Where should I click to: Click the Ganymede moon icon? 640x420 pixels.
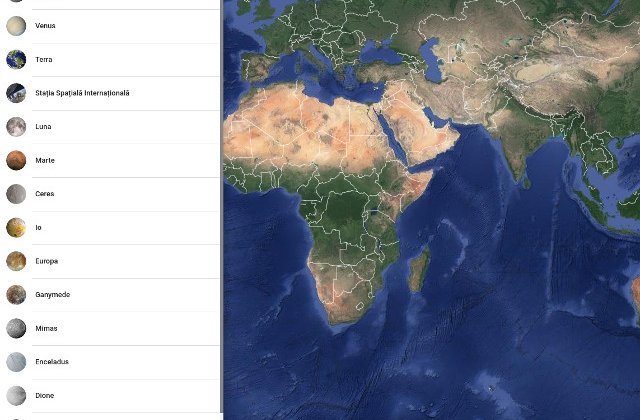[x=16, y=295]
